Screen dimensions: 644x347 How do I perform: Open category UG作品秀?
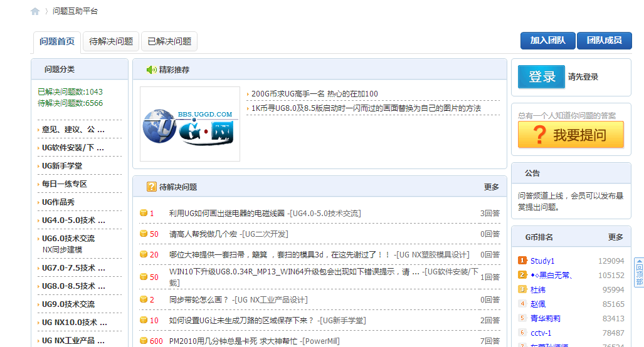pyautogui.click(x=58, y=202)
